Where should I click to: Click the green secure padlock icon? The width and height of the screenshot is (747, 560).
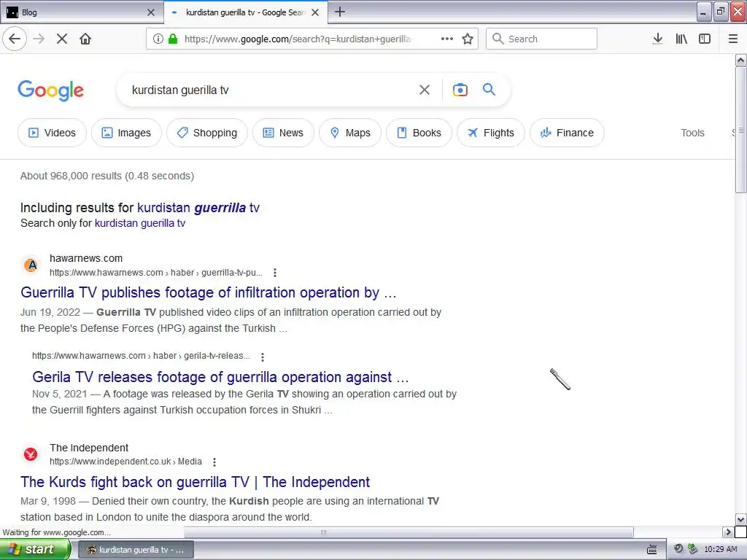pyautogui.click(x=173, y=39)
